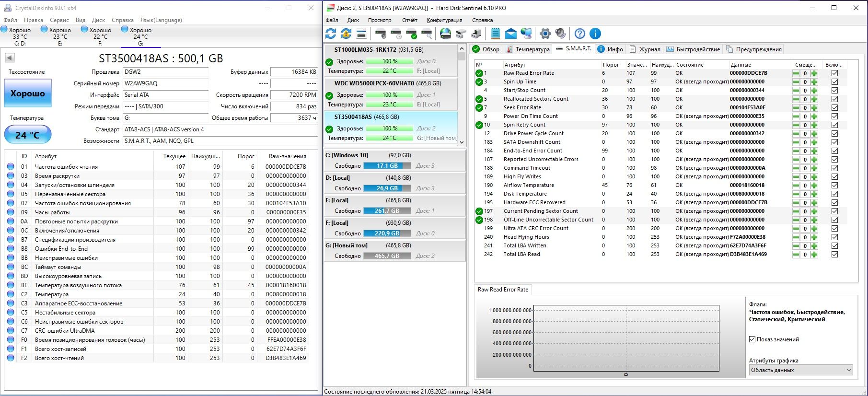This screenshot has height=396, width=868.
Task: Open the Отчёт menu
Action: 409,20
